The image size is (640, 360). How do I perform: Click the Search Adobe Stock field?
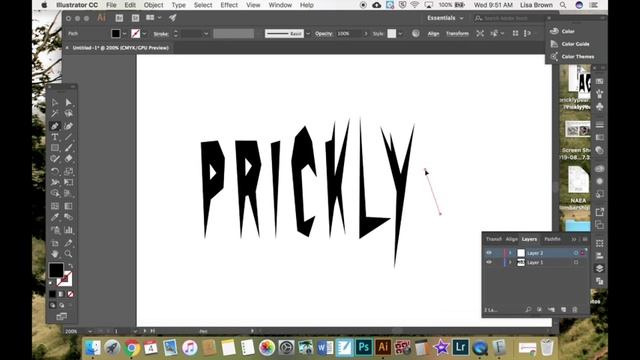tap(509, 18)
